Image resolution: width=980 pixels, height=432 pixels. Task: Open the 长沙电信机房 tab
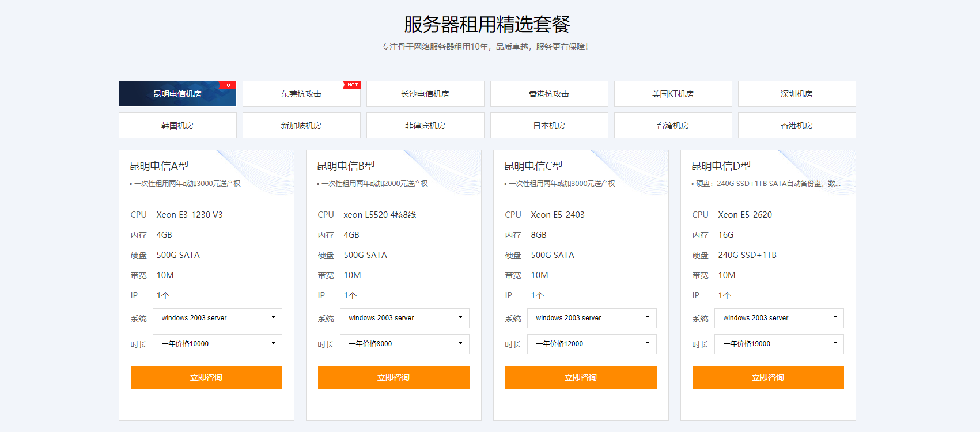[x=425, y=94]
